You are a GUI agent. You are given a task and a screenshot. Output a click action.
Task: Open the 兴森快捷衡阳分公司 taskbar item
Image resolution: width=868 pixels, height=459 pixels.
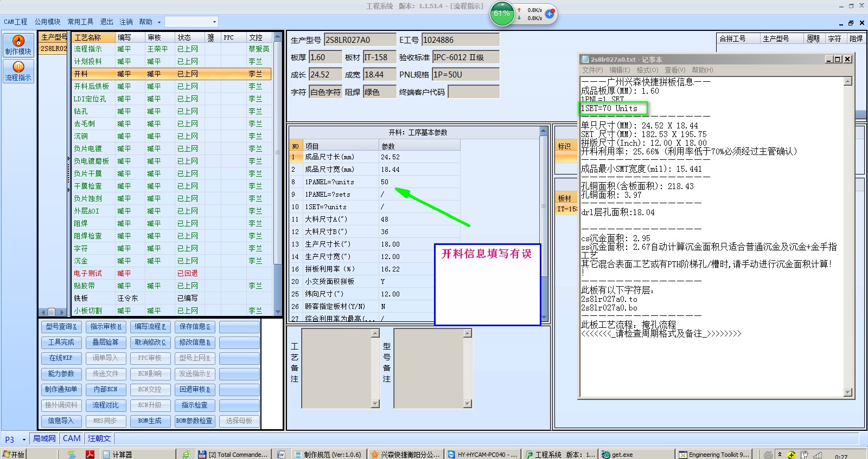(405, 454)
